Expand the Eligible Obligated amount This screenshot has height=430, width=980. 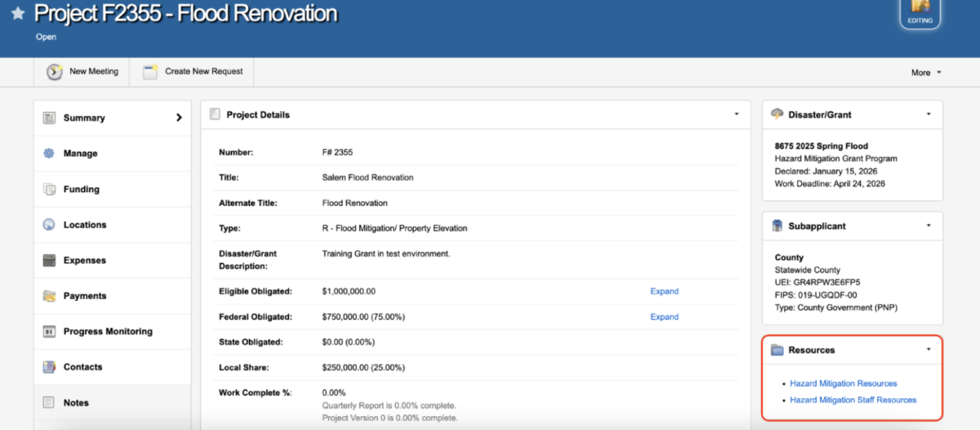[664, 291]
